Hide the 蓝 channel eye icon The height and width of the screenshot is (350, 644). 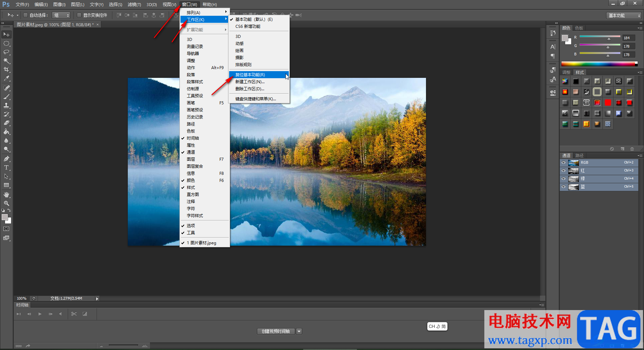(563, 187)
